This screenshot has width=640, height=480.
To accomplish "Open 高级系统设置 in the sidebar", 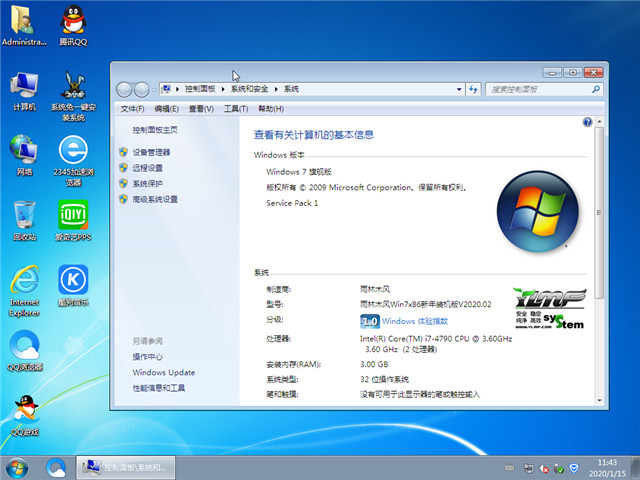I will tap(155, 199).
